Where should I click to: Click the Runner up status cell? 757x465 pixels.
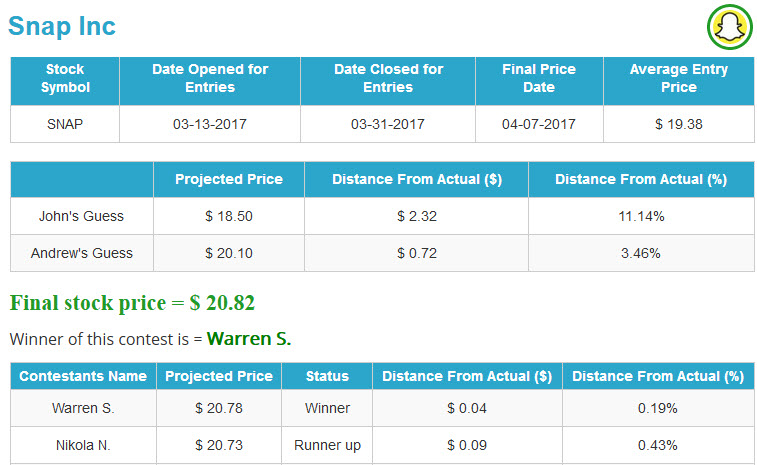point(327,445)
